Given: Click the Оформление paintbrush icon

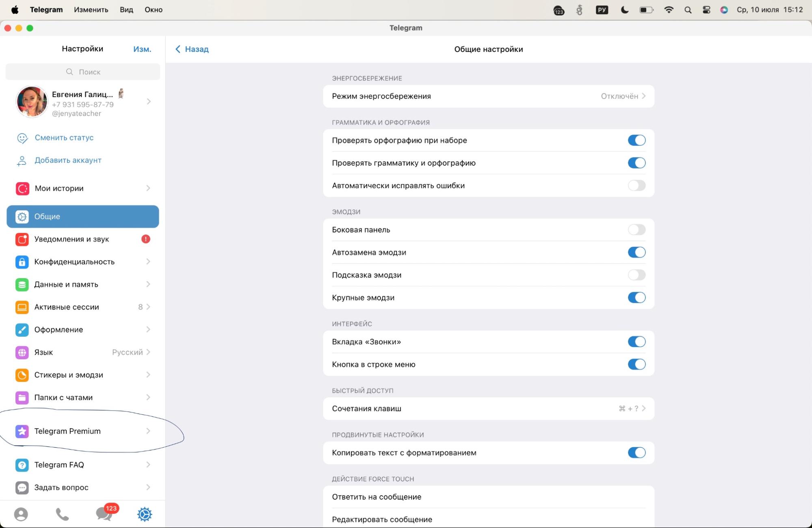Looking at the screenshot, I should tap(22, 330).
